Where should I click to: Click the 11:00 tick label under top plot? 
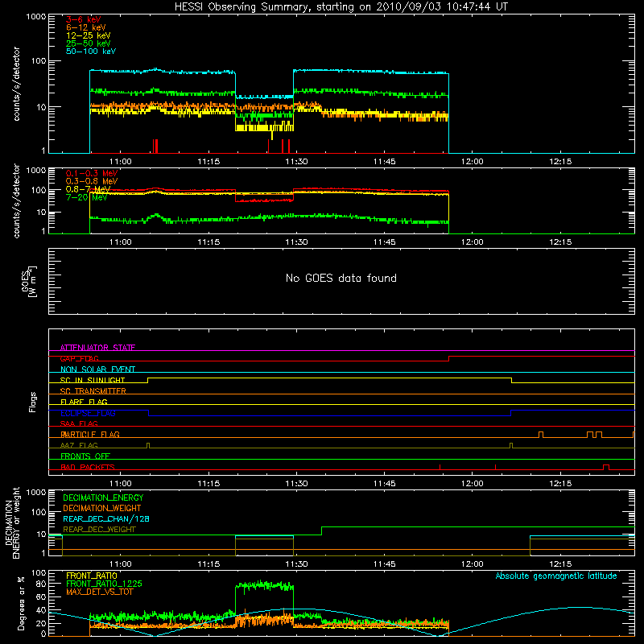120,162
